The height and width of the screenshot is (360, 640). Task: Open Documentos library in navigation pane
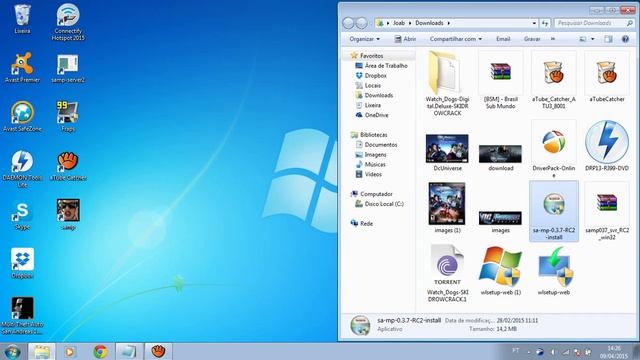click(376, 144)
